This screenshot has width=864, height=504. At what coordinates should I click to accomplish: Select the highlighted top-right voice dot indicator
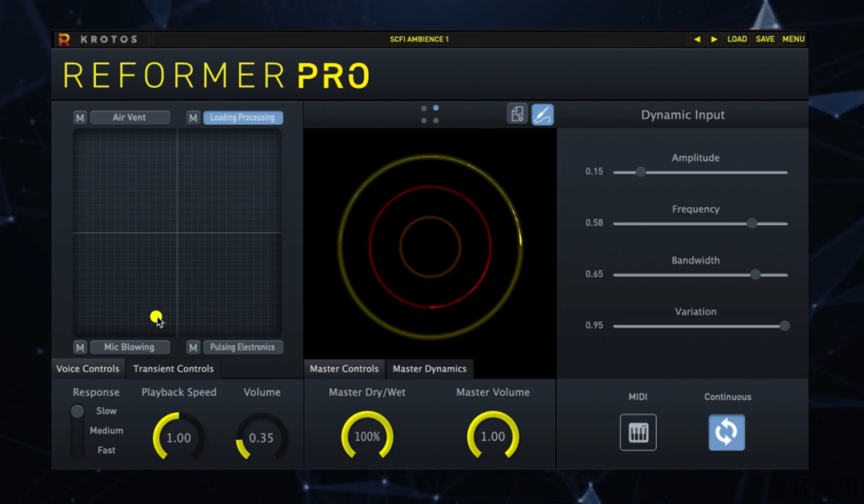436,108
